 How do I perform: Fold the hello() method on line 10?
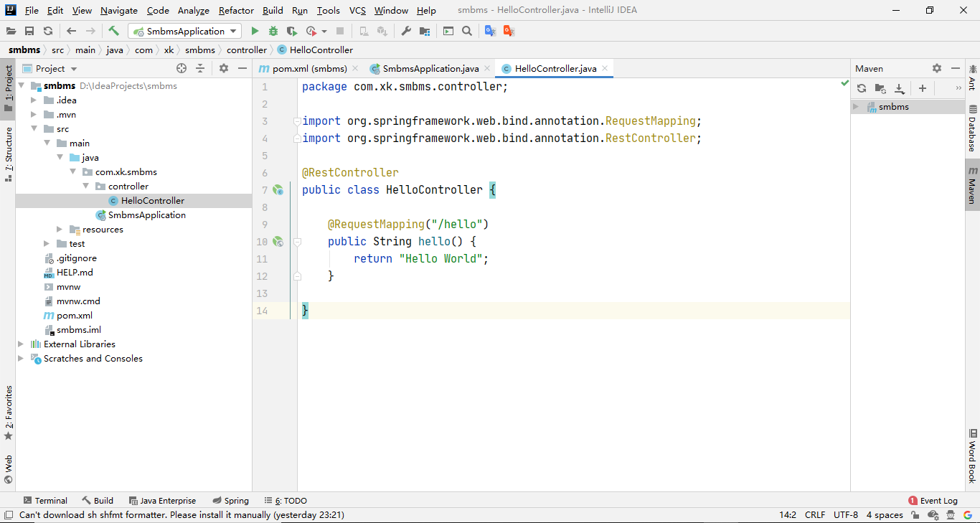click(x=297, y=242)
